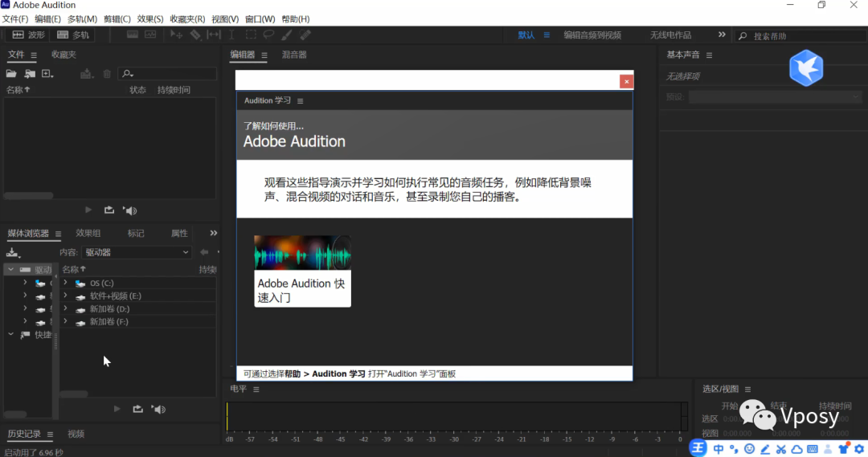Screen dimensions: 868x457
Task: Show more panel tabs beside 属性
Action: pyautogui.click(x=214, y=233)
